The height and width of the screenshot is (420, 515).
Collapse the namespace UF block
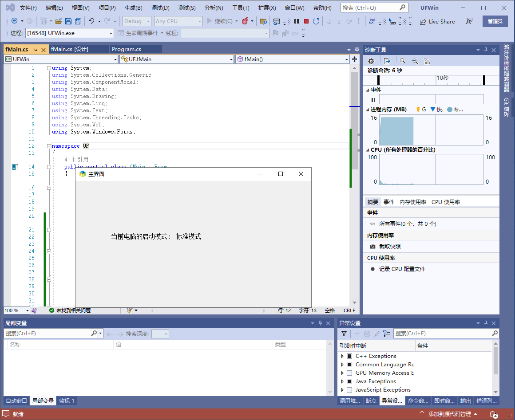click(x=49, y=146)
